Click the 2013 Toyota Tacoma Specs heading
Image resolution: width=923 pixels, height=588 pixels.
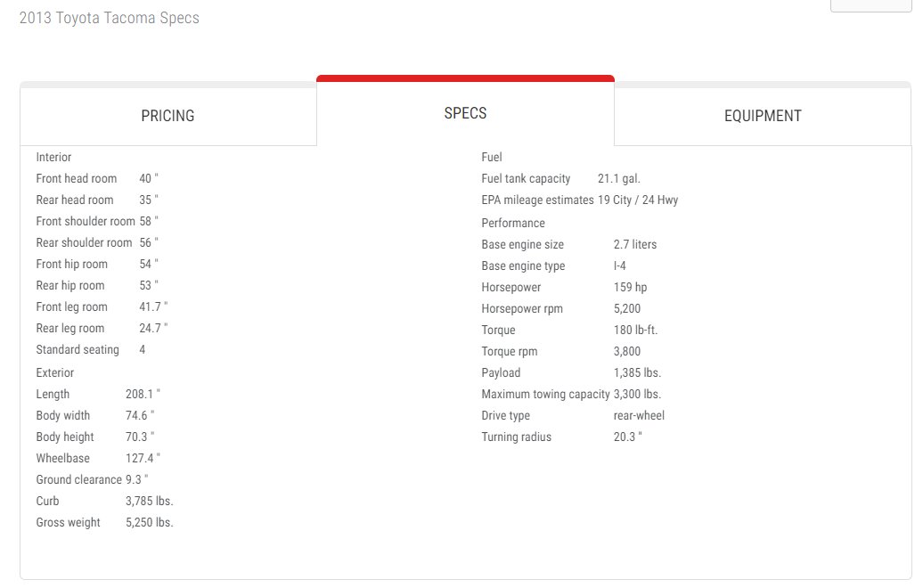110,18
